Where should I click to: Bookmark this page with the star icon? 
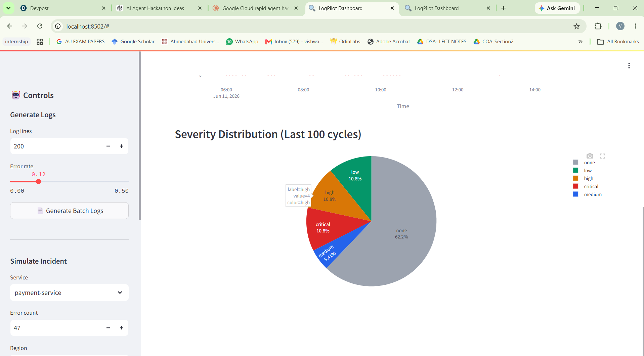pyautogui.click(x=576, y=26)
